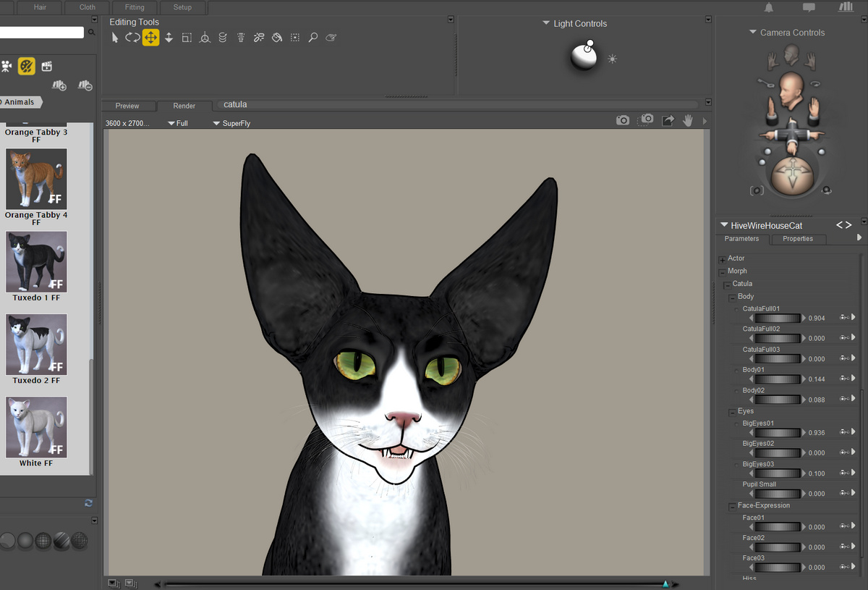The height and width of the screenshot is (590, 868).
Task: Click the add to library icon
Action: point(60,85)
